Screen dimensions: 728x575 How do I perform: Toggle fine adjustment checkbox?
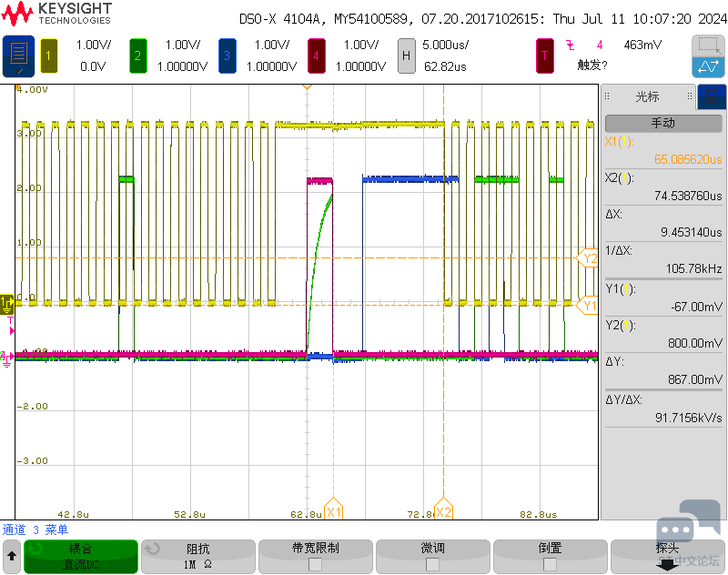433,564
